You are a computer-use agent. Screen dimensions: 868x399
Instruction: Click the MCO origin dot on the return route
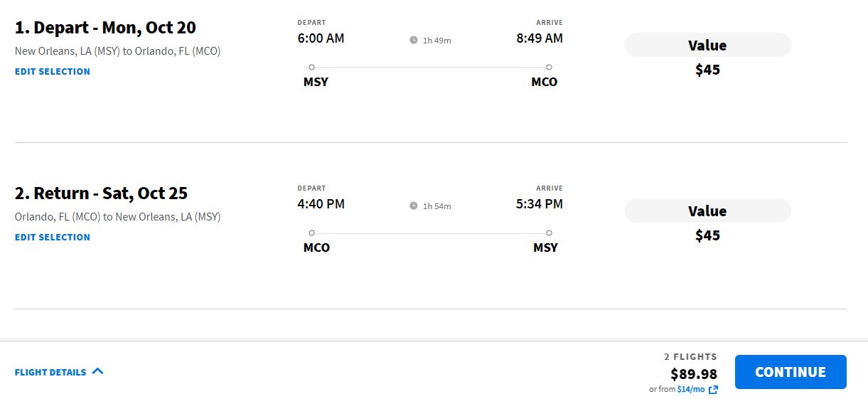click(x=311, y=233)
